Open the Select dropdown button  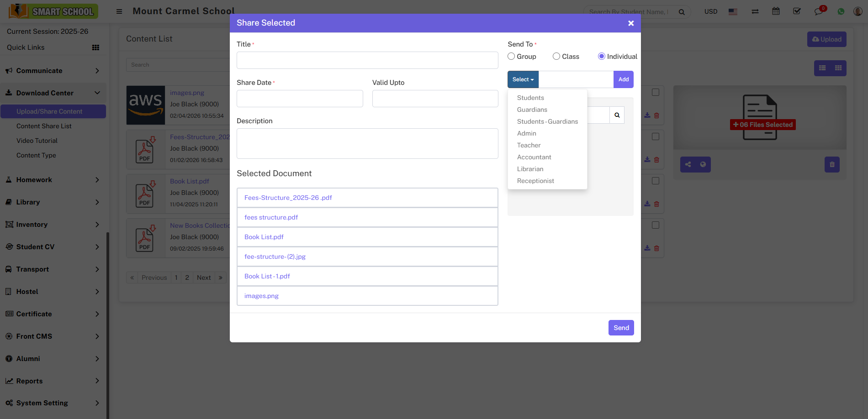pos(523,79)
